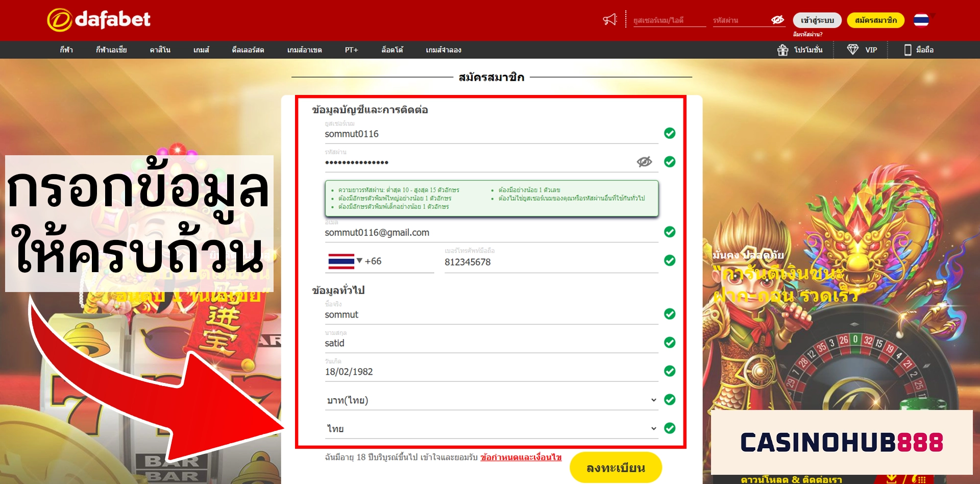Open the คาสิโน menu
The width and height of the screenshot is (980, 484).
pos(160,50)
